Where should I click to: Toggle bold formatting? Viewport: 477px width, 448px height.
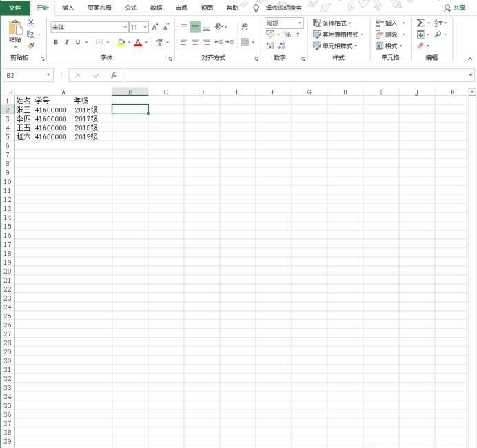point(56,43)
